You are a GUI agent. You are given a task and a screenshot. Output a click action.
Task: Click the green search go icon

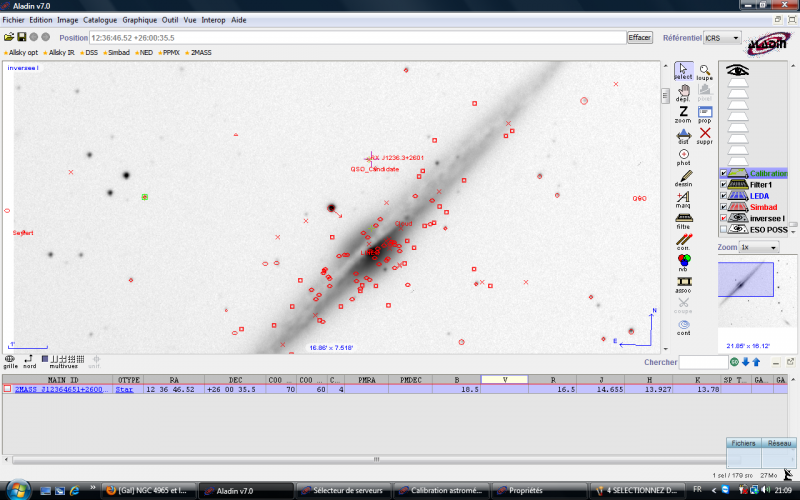[x=734, y=362]
